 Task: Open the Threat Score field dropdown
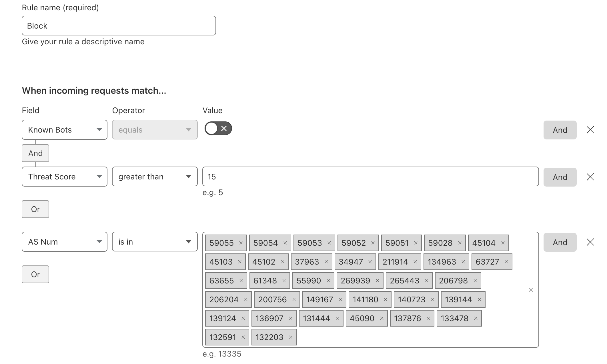coord(65,177)
